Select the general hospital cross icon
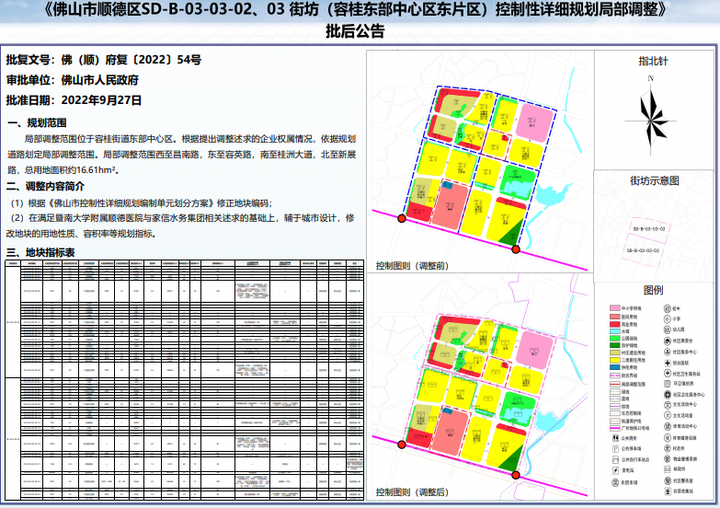720x508 pixels. [x=668, y=363]
